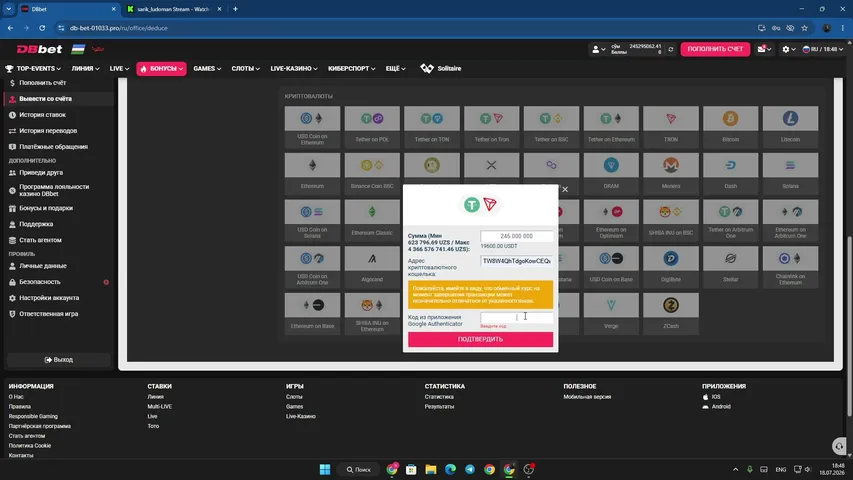Image resolution: width=853 pixels, height=480 pixels.
Task: Open the messages envelope dropdown
Action: click(x=764, y=49)
